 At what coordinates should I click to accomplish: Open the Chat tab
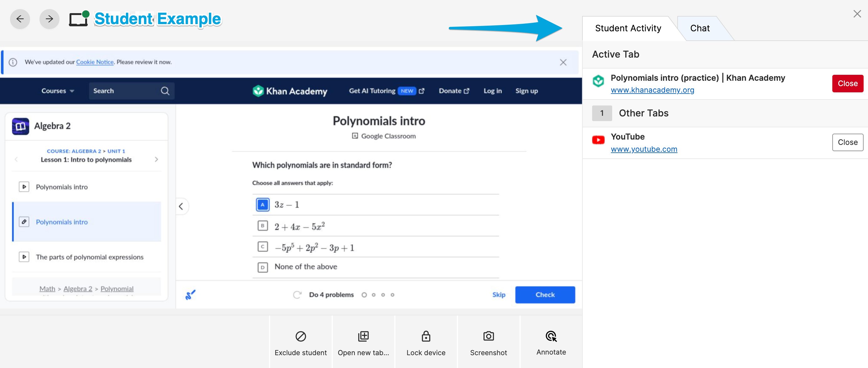(700, 28)
